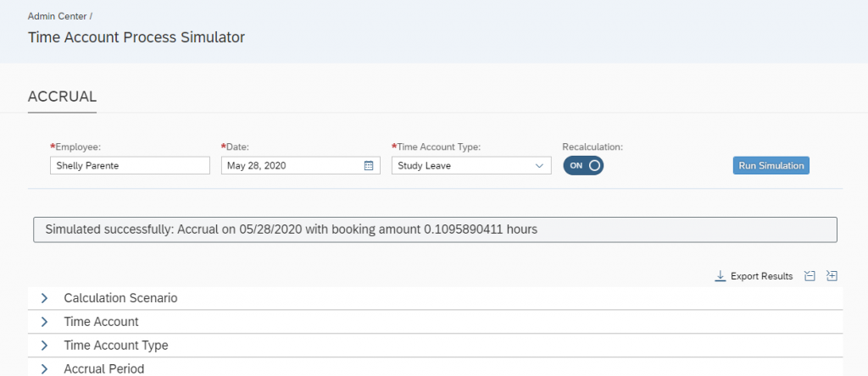
Task: Expand the Time Account section chevron
Action: pos(45,322)
